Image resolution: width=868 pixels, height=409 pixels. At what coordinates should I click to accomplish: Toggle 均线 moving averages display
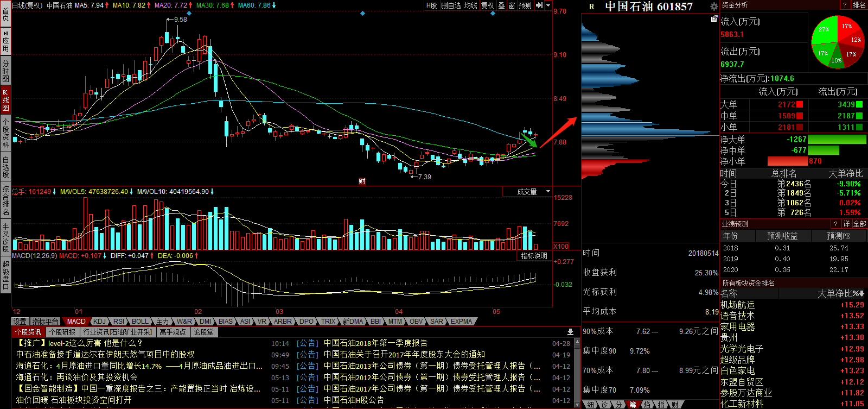471,5
